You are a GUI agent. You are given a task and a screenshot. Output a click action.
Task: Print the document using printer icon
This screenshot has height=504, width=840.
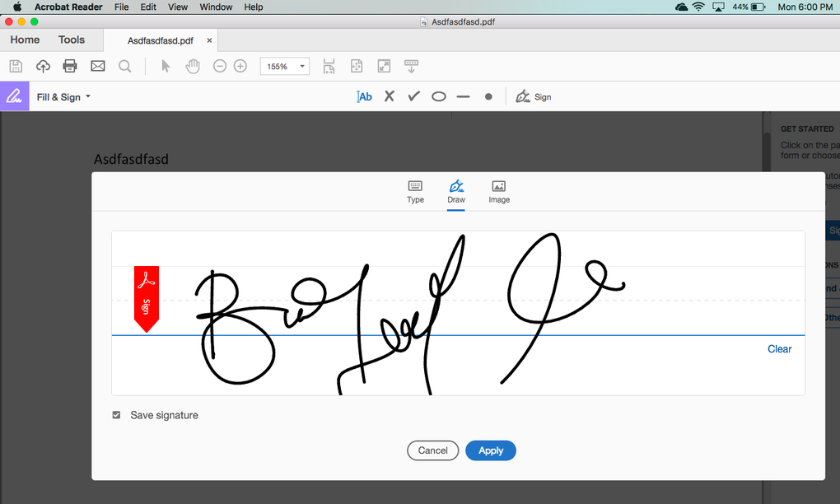70,66
